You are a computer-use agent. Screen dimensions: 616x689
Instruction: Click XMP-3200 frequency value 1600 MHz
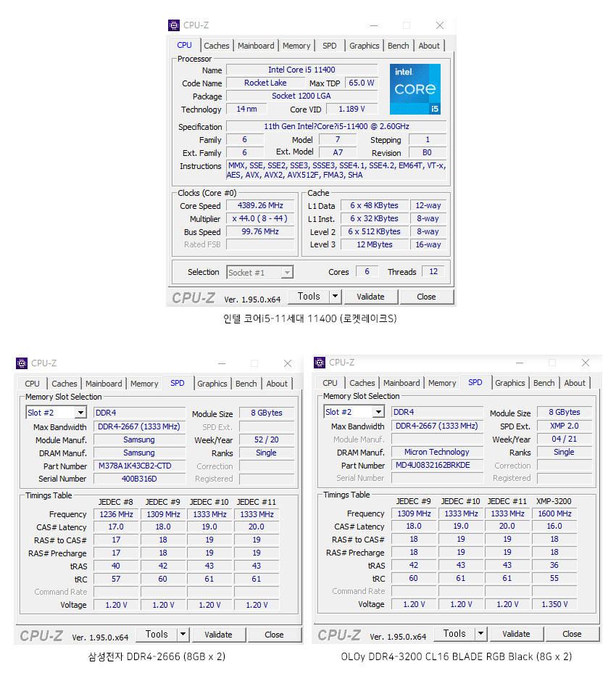pos(554,513)
